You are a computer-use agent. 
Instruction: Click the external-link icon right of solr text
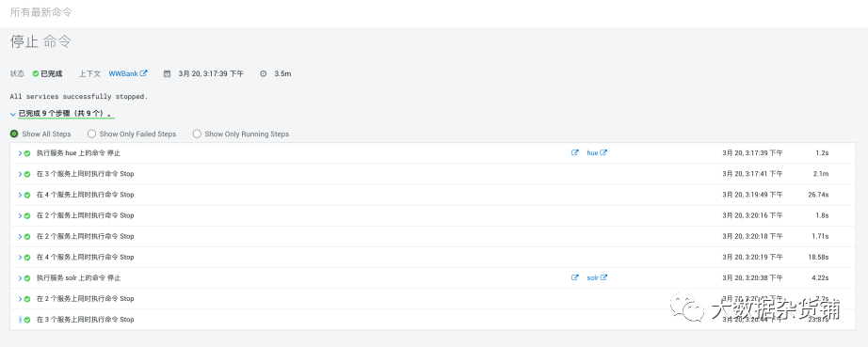click(x=604, y=278)
